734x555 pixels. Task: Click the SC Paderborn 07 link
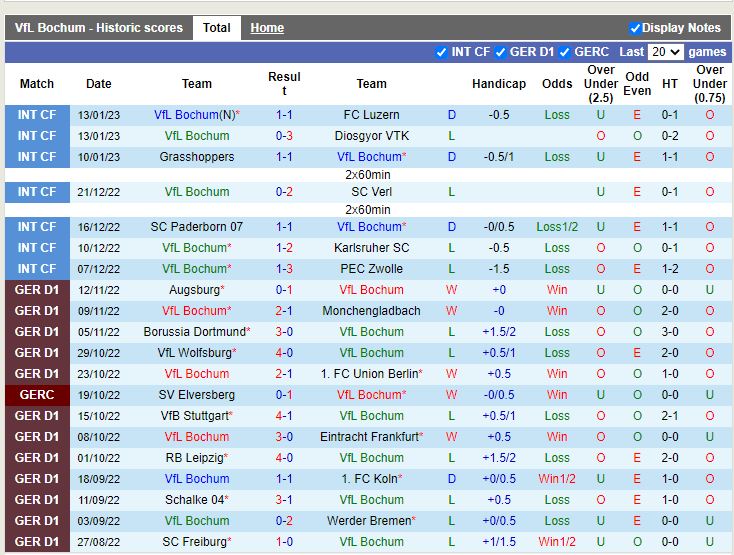[197, 227]
